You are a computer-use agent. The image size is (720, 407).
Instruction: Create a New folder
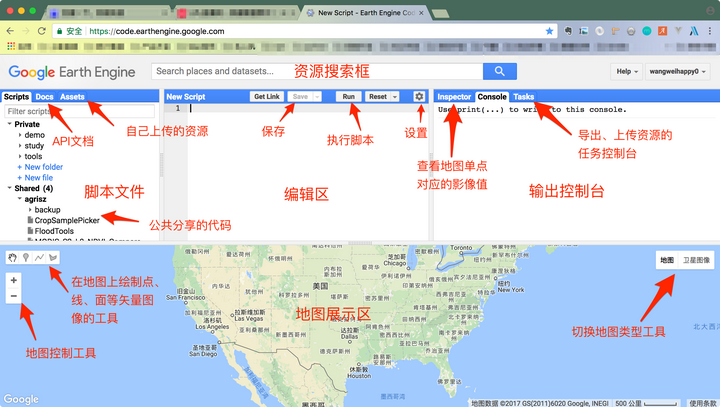(40, 167)
